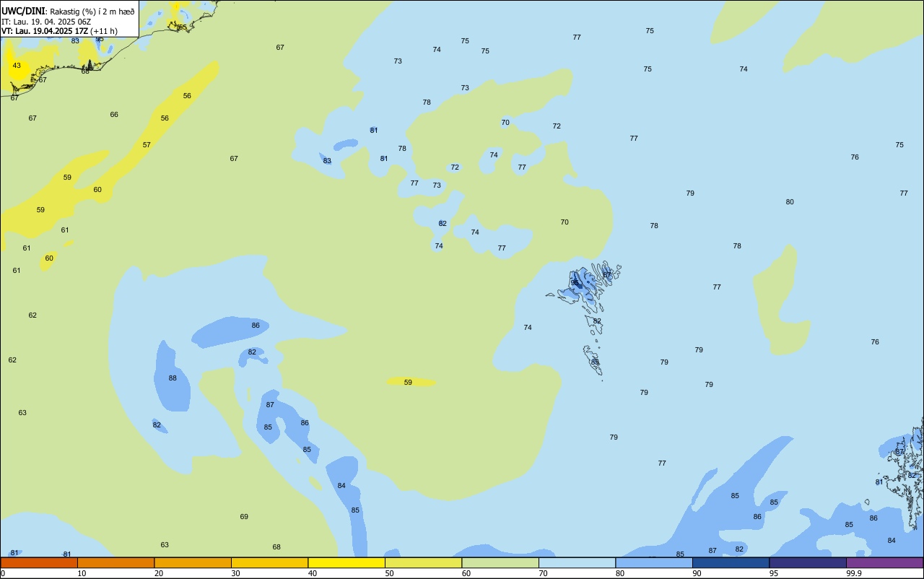The height and width of the screenshot is (579, 924).
Task: Click the humidity value '69' on the map
Action: click(244, 517)
